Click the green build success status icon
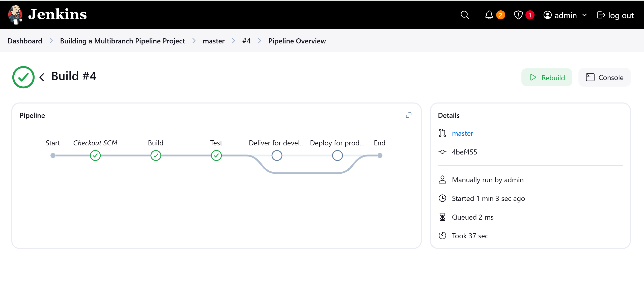644x286 pixels. [23, 77]
